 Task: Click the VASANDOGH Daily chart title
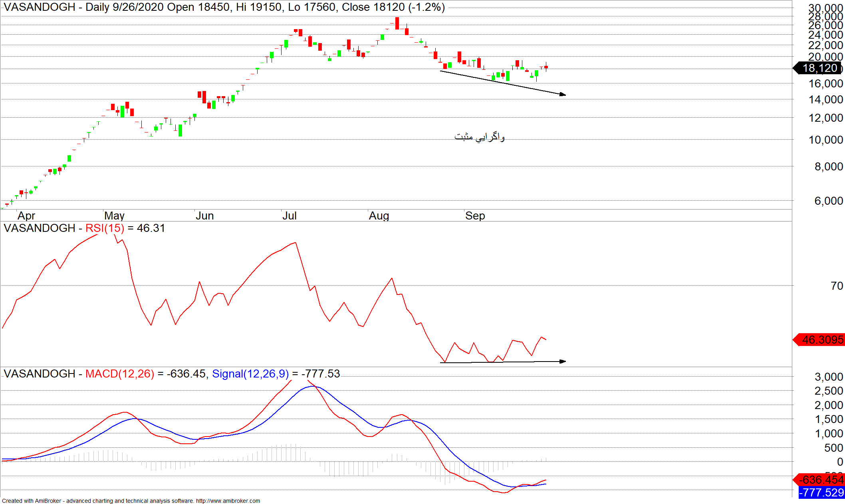click(x=224, y=7)
